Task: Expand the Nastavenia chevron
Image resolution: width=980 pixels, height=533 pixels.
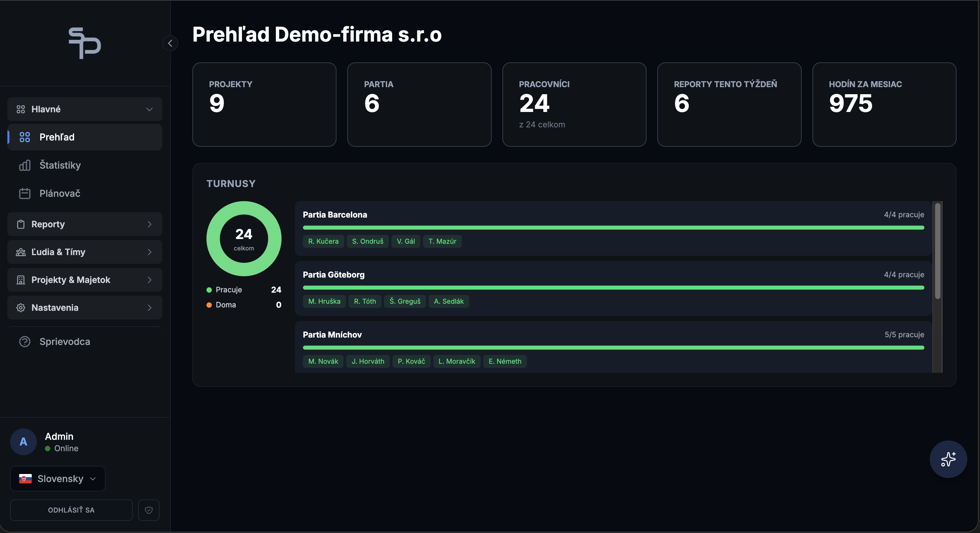Action: pos(149,307)
